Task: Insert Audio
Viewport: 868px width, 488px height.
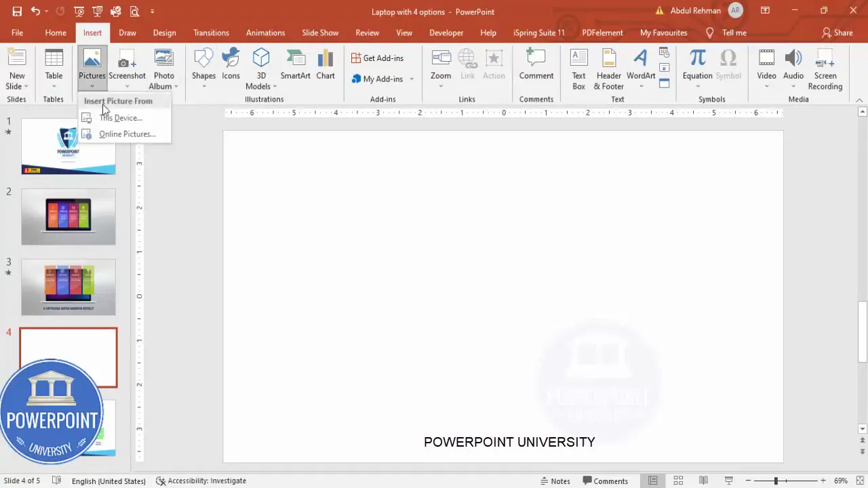Action: click(x=793, y=69)
